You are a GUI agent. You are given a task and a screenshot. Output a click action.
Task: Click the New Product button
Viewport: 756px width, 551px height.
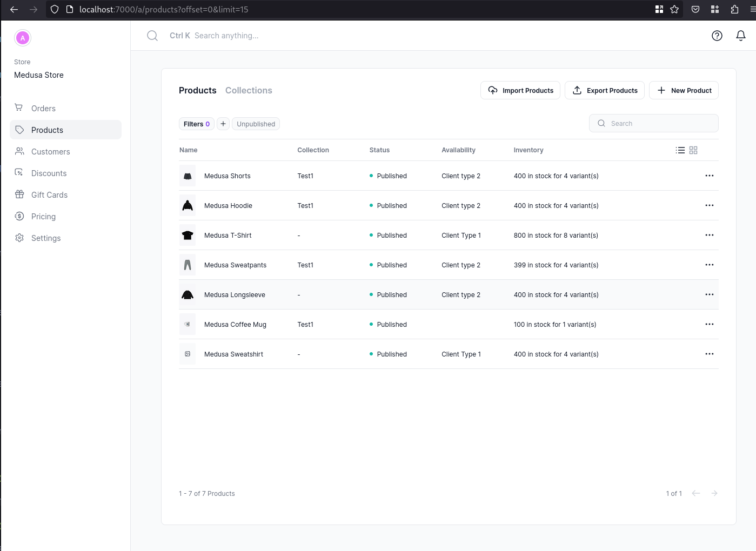(x=684, y=90)
